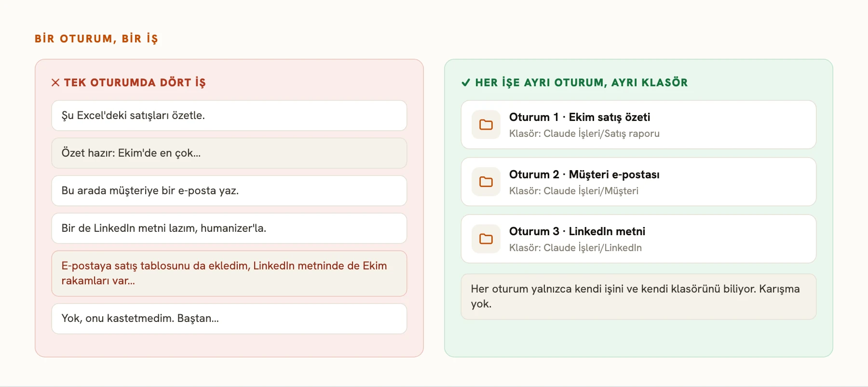Click the green checkmark before HER İŞE AYRI
Viewport: 868px width, 387px height.
466,82
